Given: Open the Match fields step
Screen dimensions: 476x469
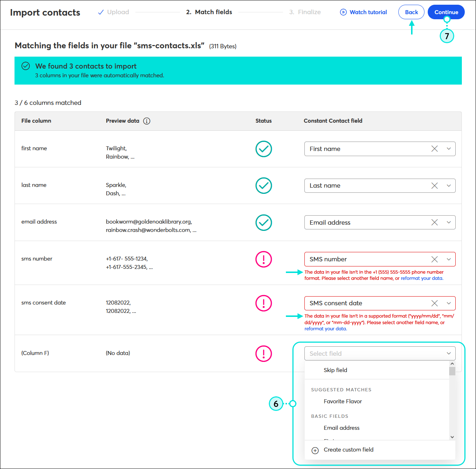Looking at the screenshot, I should 209,12.
